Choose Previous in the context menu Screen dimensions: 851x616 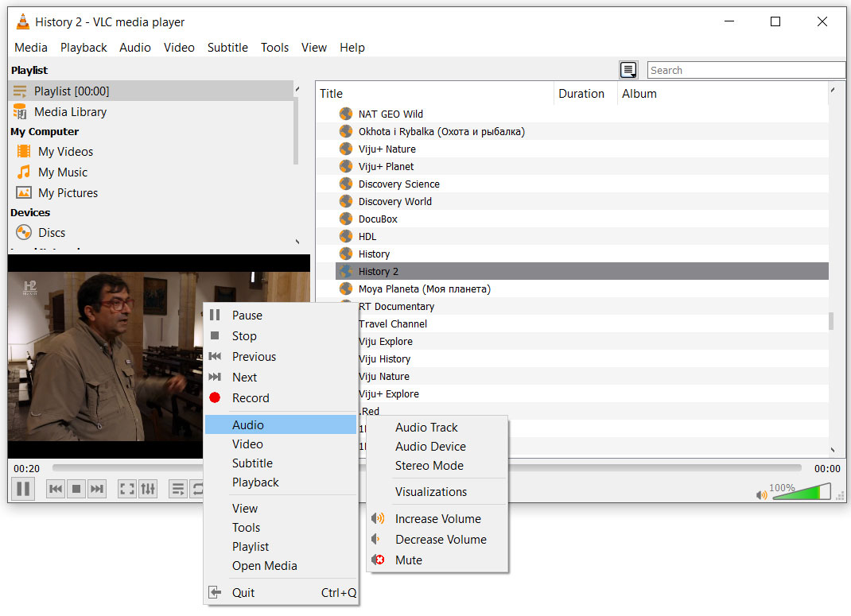point(281,356)
